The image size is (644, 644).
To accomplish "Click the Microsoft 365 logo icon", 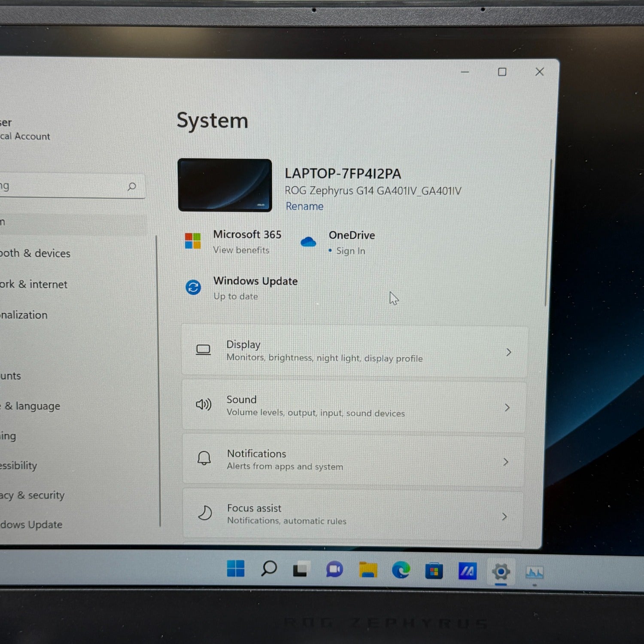I will pos(193,241).
